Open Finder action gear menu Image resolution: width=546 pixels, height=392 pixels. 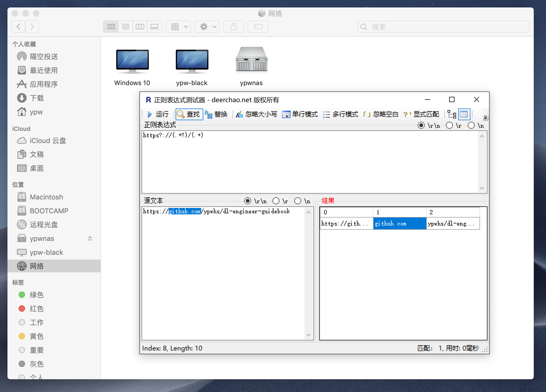pos(207,27)
